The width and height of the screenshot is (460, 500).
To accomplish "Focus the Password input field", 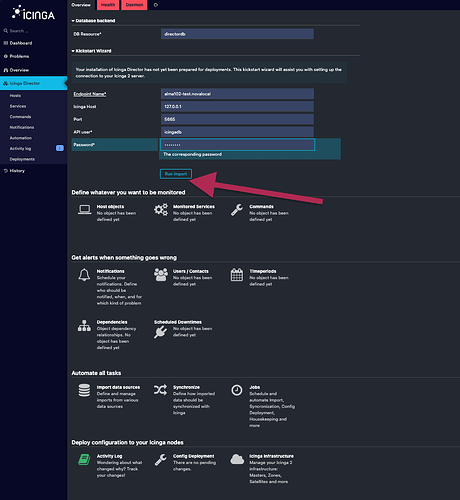I will 237,145.
